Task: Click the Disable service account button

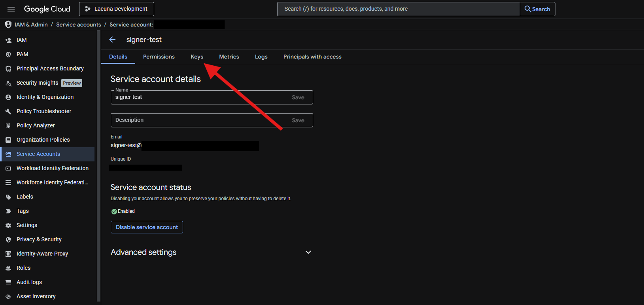Action: (x=147, y=227)
